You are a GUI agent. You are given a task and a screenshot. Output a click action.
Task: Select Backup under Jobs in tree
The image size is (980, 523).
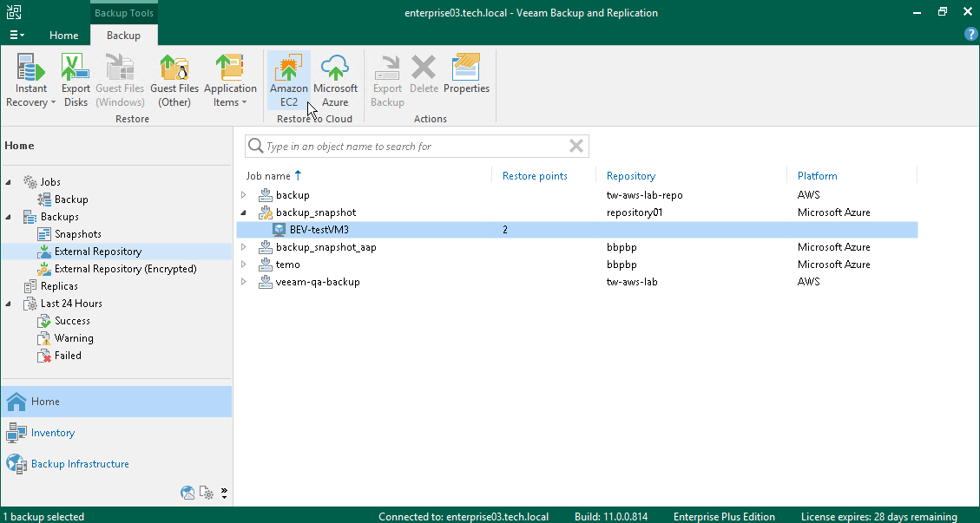[x=70, y=199]
